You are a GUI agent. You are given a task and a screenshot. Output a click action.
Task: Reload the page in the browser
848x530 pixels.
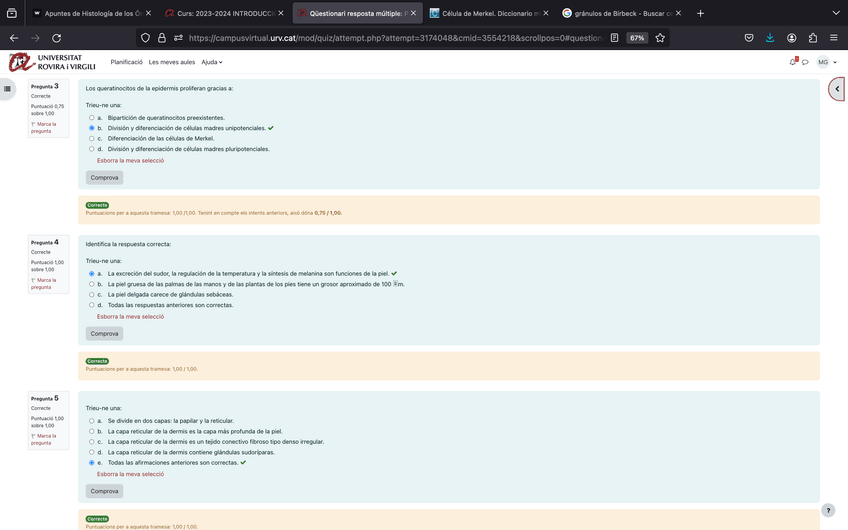[x=56, y=38]
